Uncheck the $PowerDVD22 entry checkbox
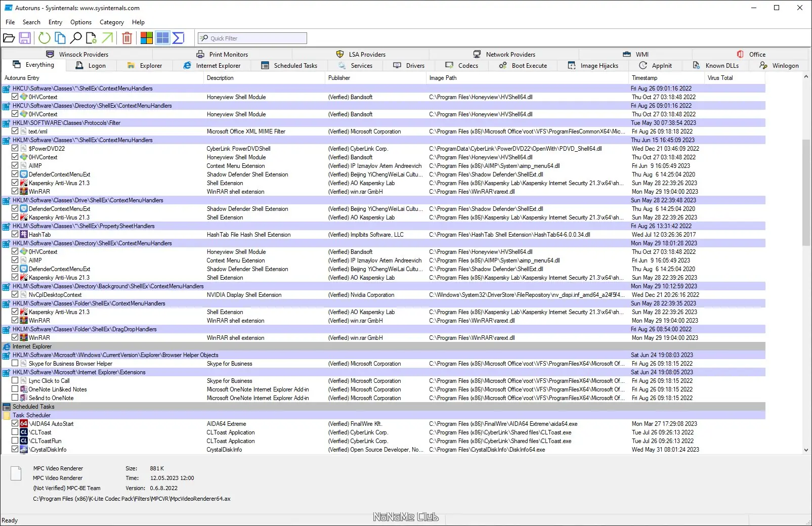The width and height of the screenshot is (812, 526). coord(15,149)
